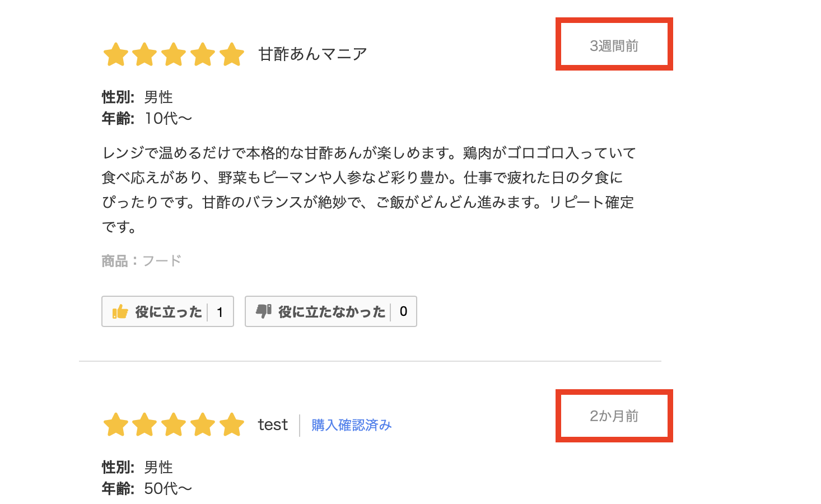Image resolution: width=821 pixels, height=504 pixels.
Task: Click third star of test's review rating
Action: click(174, 425)
